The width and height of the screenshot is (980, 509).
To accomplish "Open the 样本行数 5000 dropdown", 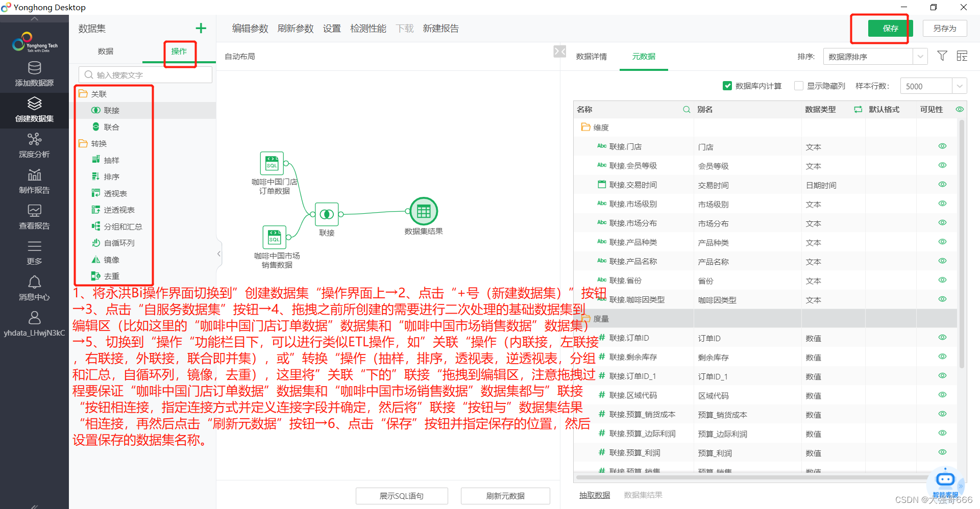I will click(933, 86).
